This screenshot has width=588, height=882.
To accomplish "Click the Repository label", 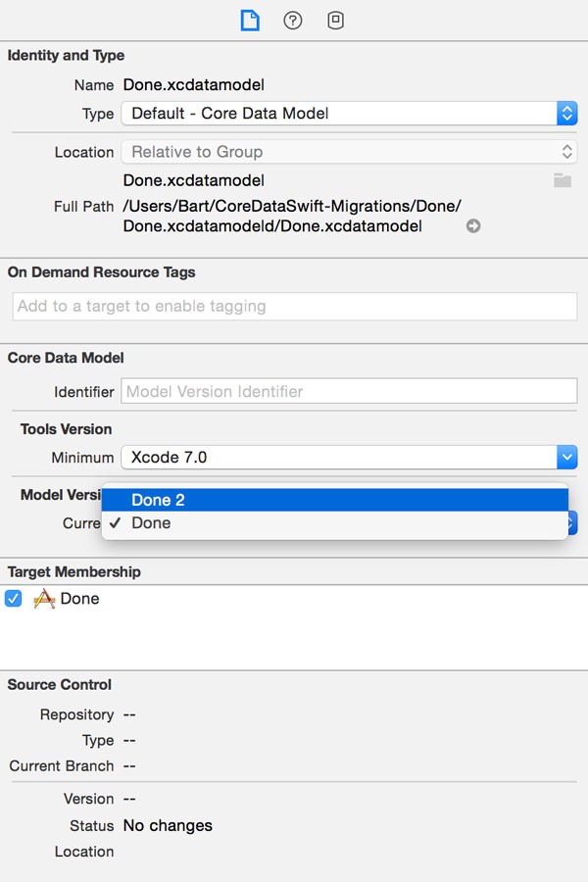I will pos(77,715).
